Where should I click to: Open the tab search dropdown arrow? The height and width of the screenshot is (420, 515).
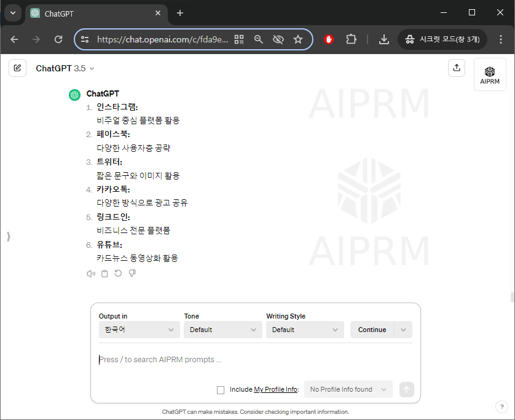(x=13, y=13)
